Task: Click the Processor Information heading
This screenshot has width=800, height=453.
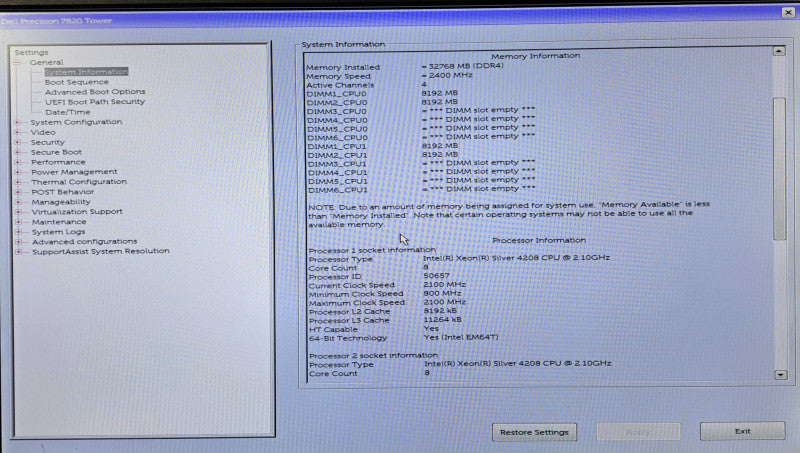Action: tap(539, 240)
